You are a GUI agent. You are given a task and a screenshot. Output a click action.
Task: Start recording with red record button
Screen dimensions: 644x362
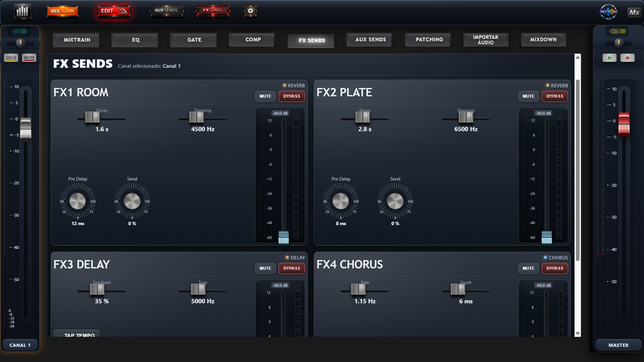(627, 58)
